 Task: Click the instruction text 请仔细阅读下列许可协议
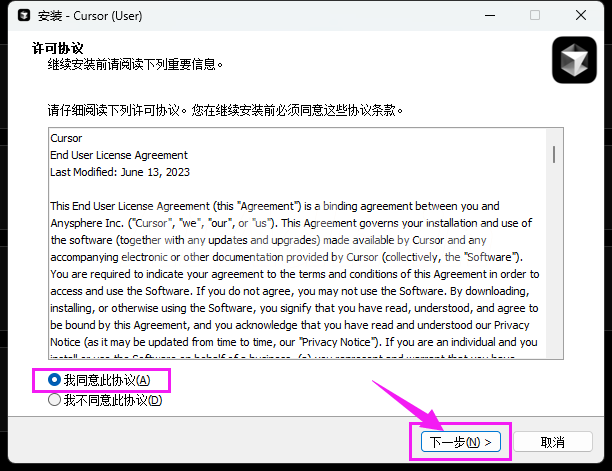(x=230, y=109)
